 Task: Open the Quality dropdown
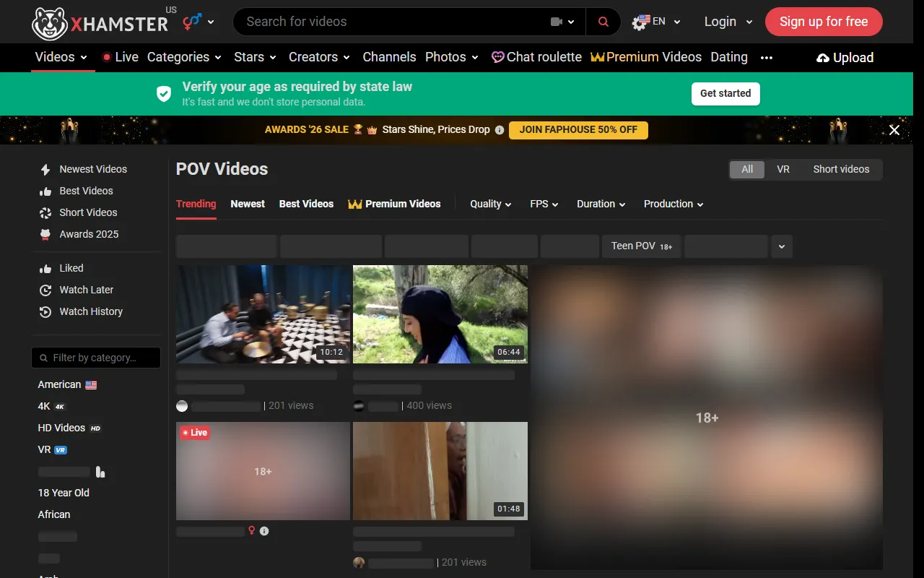[x=491, y=204]
